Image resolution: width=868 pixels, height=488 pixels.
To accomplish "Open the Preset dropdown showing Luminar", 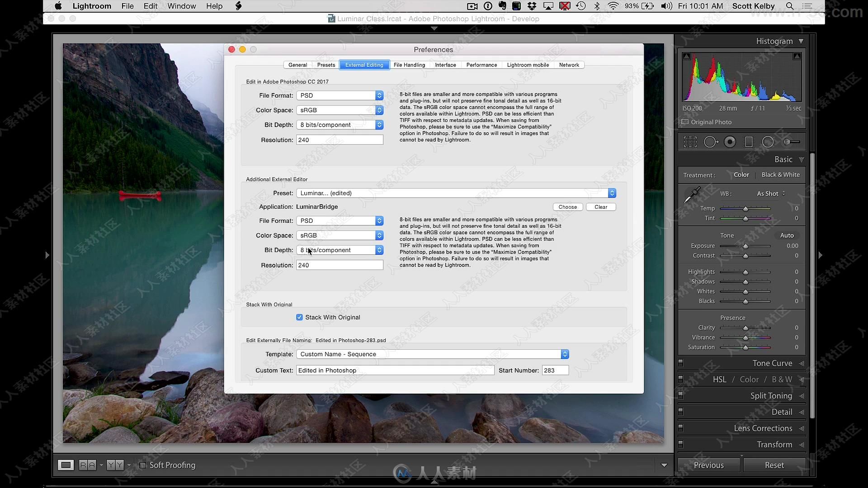I will click(456, 193).
